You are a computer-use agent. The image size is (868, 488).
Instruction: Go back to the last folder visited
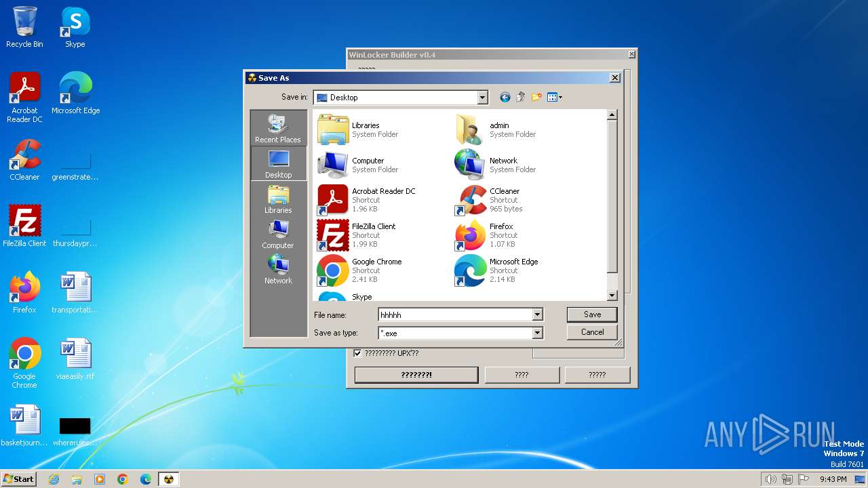click(x=505, y=98)
